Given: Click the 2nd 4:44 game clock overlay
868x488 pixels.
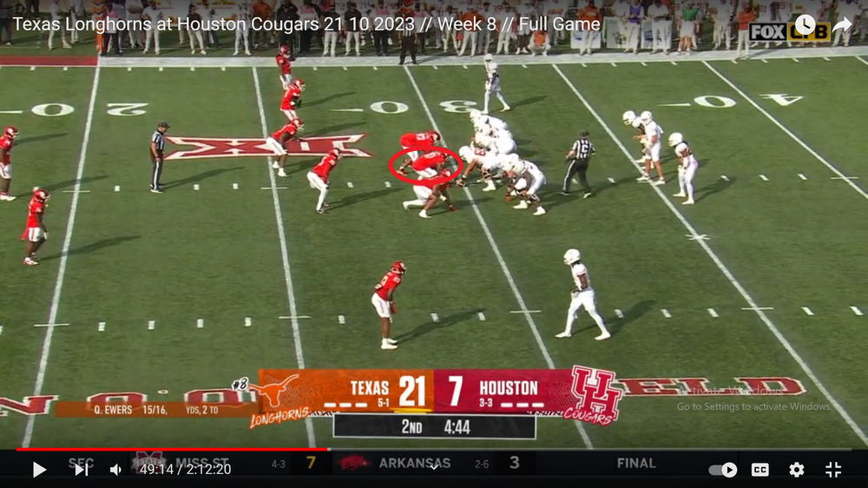Looking at the screenshot, I should pyautogui.click(x=434, y=426).
